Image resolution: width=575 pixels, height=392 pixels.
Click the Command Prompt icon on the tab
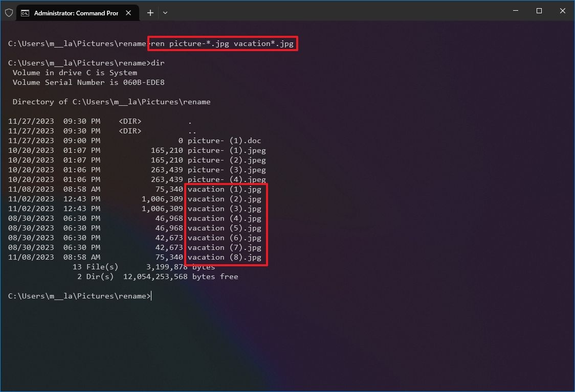click(25, 12)
